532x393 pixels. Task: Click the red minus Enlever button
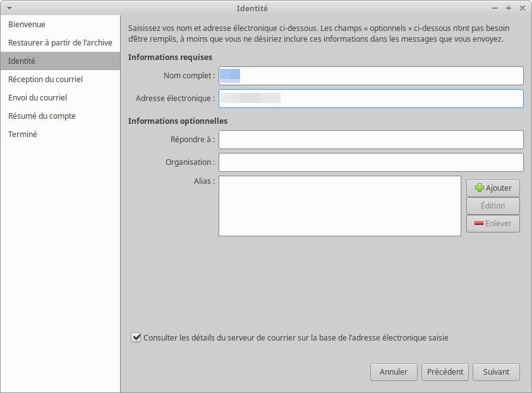(493, 223)
